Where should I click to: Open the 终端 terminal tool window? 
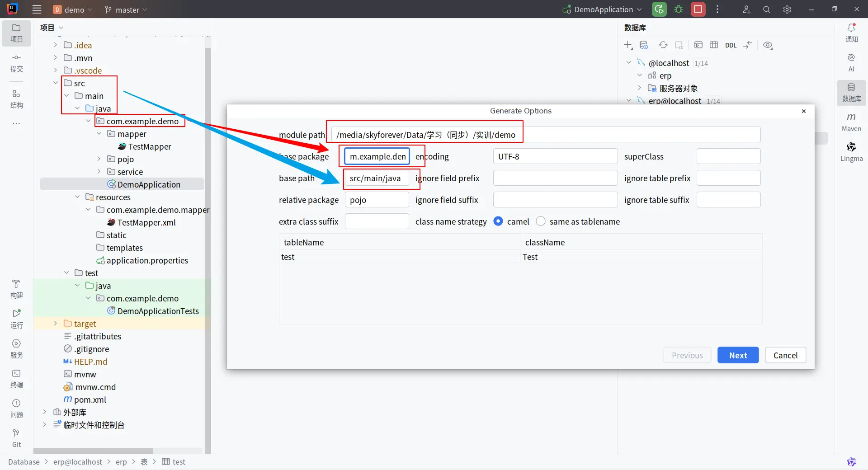point(16,379)
